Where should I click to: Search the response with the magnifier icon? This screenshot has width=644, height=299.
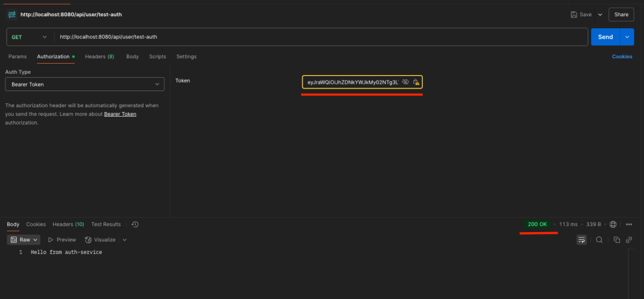click(599, 240)
